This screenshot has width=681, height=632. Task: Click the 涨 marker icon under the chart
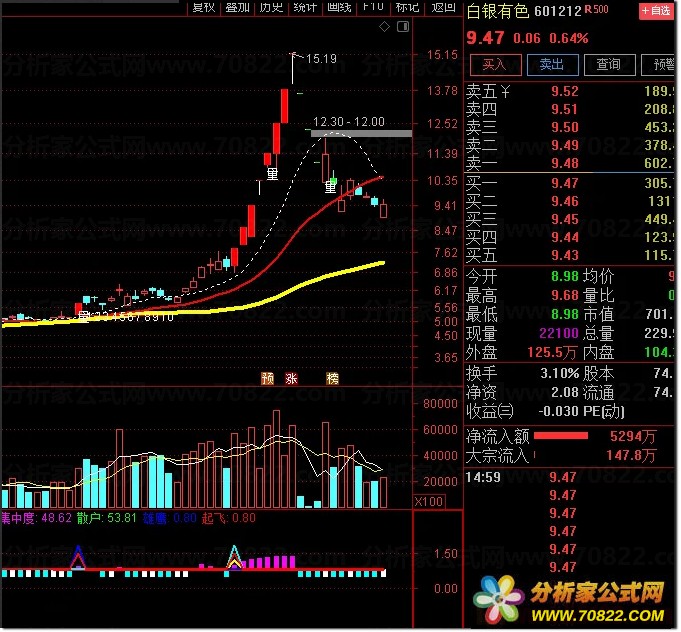[291, 379]
